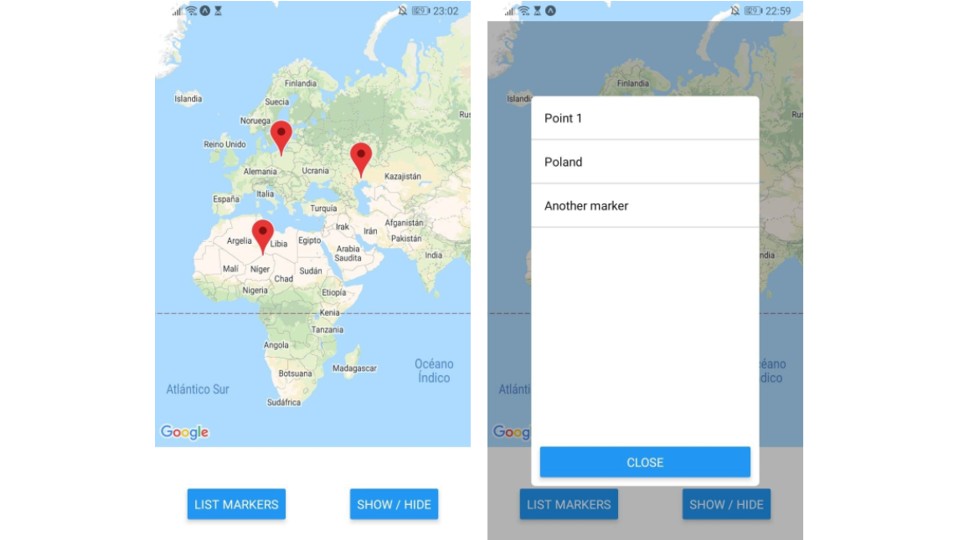This screenshot has width=959, height=540.
Task: Tap muted bell icon in right status bar
Action: pyautogui.click(x=735, y=10)
